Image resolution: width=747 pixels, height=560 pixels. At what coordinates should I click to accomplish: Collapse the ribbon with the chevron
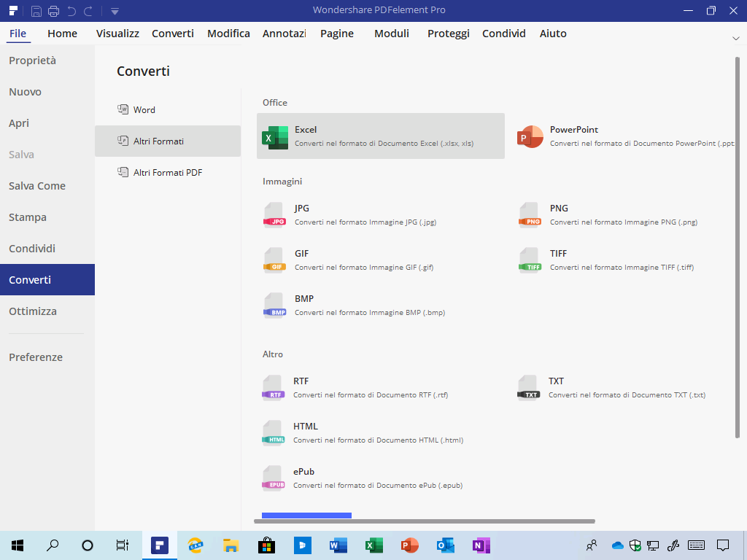[x=735, y=39]
